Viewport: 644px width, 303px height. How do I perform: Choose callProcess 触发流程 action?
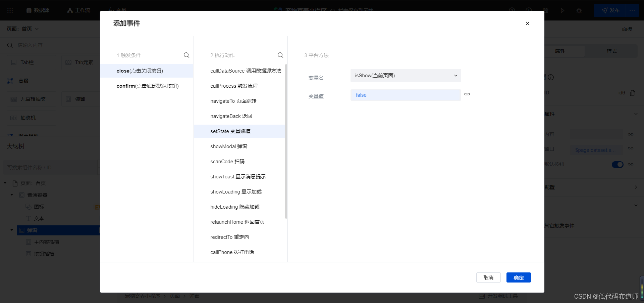[239, 86]
